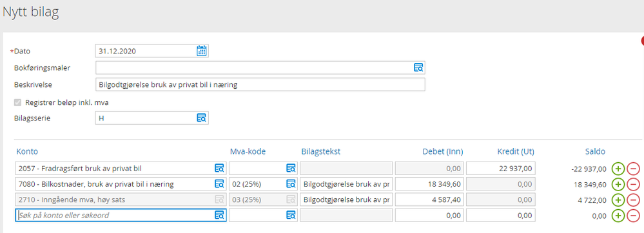Remove the 2710 Inngående mva row
This screenshot has height=233, width=644.
coord(633,200)
